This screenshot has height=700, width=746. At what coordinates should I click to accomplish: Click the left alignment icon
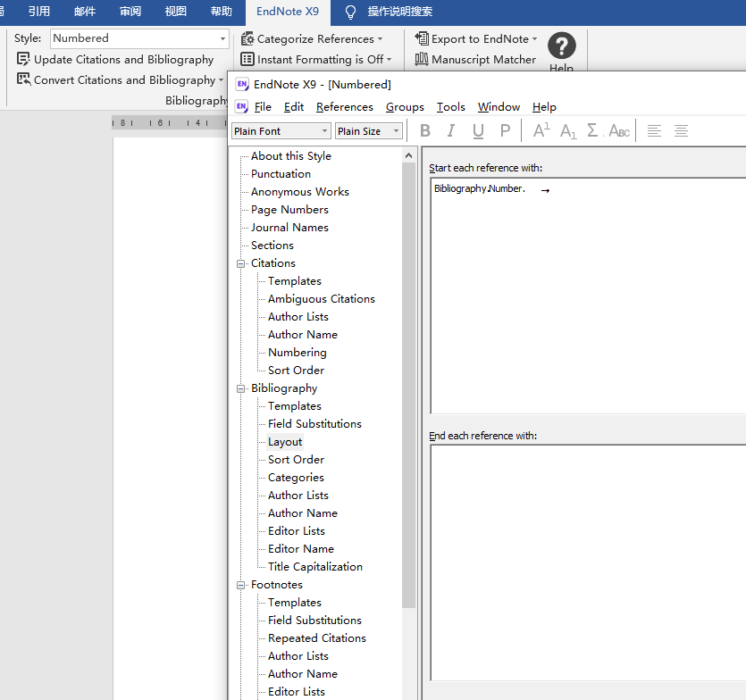click(655, 130)
